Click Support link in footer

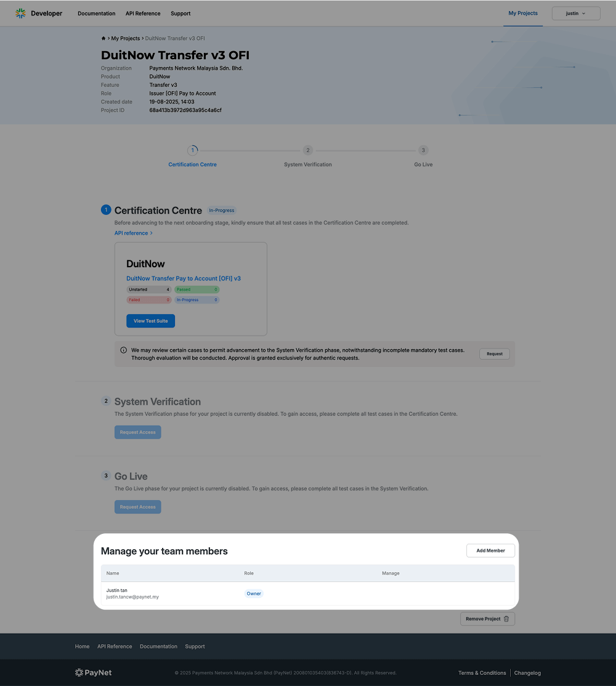(x=195, y=647)
